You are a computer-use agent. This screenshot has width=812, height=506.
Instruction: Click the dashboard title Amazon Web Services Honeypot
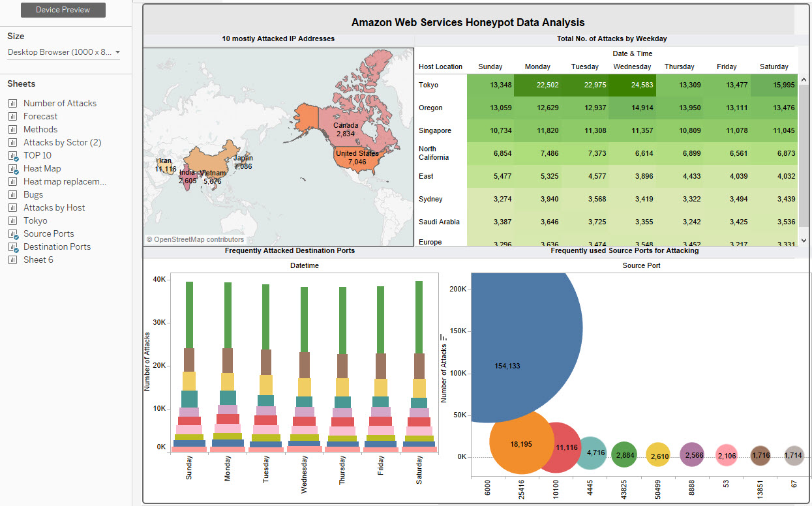(468, 23)
